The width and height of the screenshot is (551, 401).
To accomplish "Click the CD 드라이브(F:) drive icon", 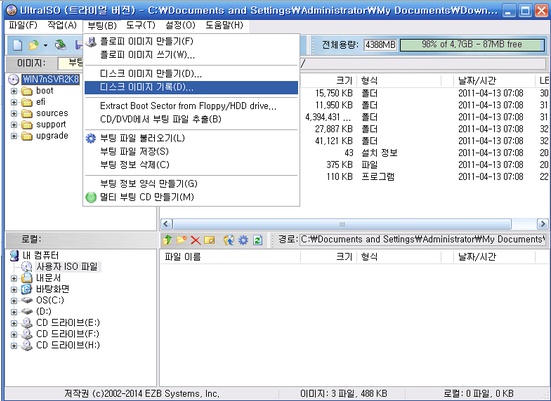I will pos(27,334).
